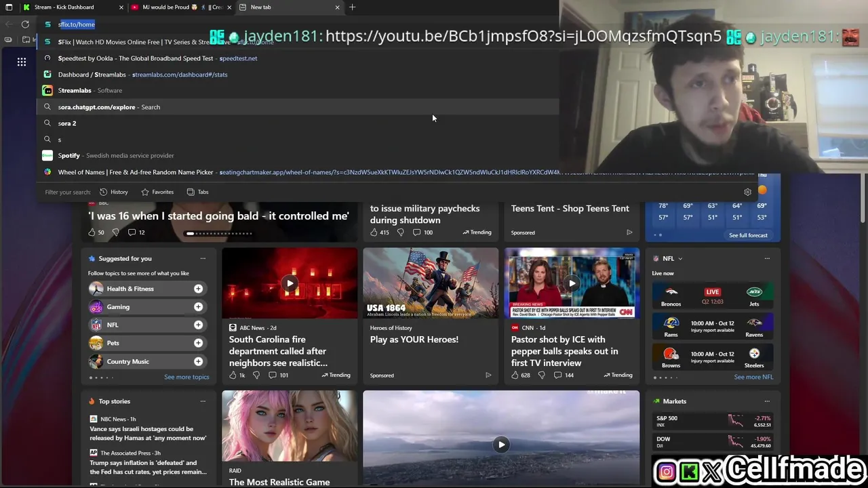Follow Health & Fitness topic
868x488 pixels.
198,289
